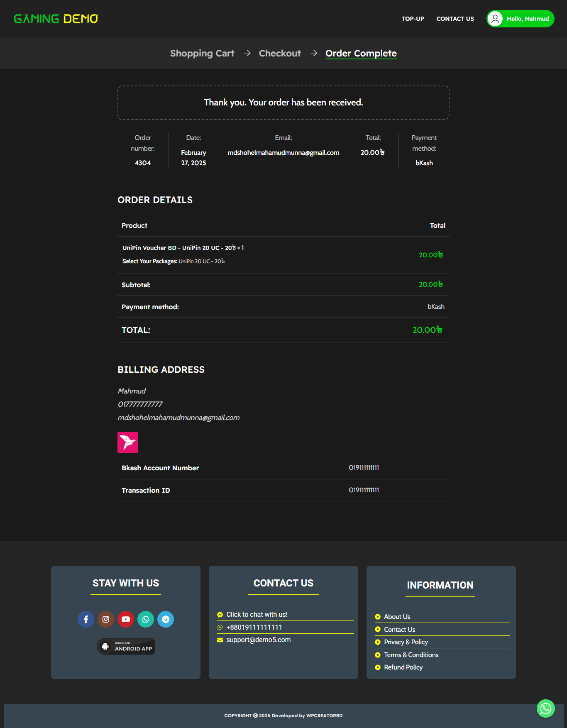Click the date February 27, 2025
The width and height of the screenshot is (567, 728).
(x=193, y=158)
